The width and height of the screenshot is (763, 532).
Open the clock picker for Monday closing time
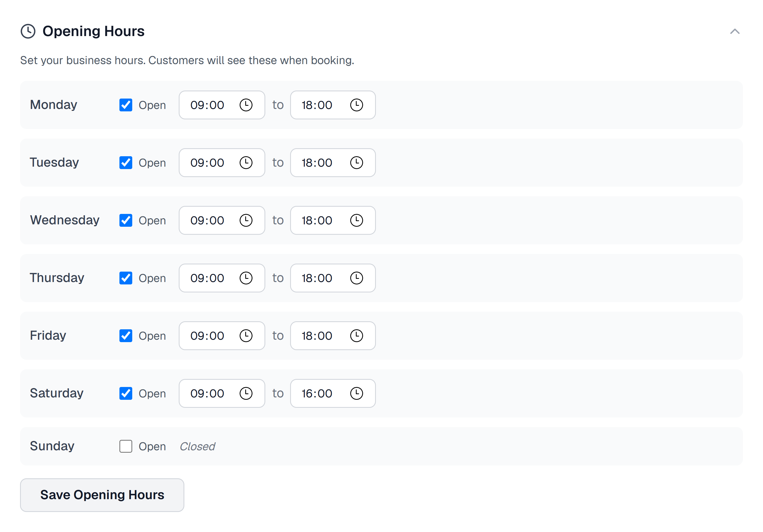pos(357,105)
